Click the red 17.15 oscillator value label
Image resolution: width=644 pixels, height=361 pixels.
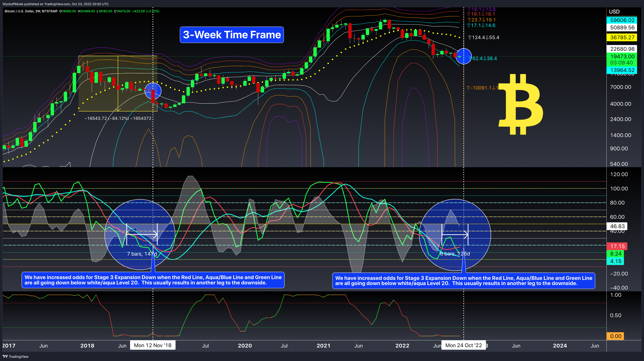tap(617, 246)
